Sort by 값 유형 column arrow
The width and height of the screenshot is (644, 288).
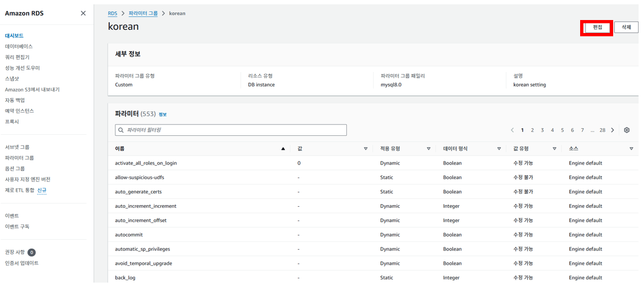[555, 149]
